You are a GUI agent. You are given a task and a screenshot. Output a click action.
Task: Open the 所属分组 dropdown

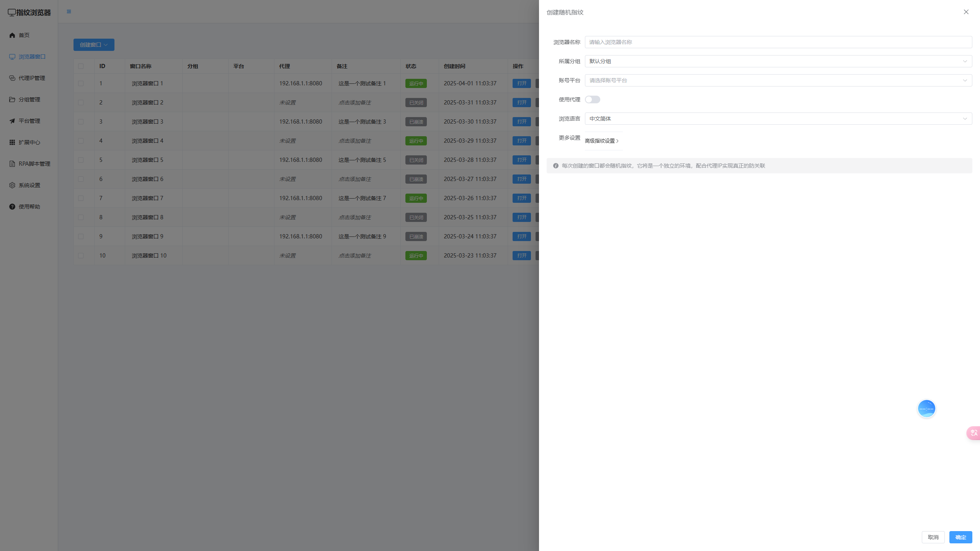[x=778, y=61]
